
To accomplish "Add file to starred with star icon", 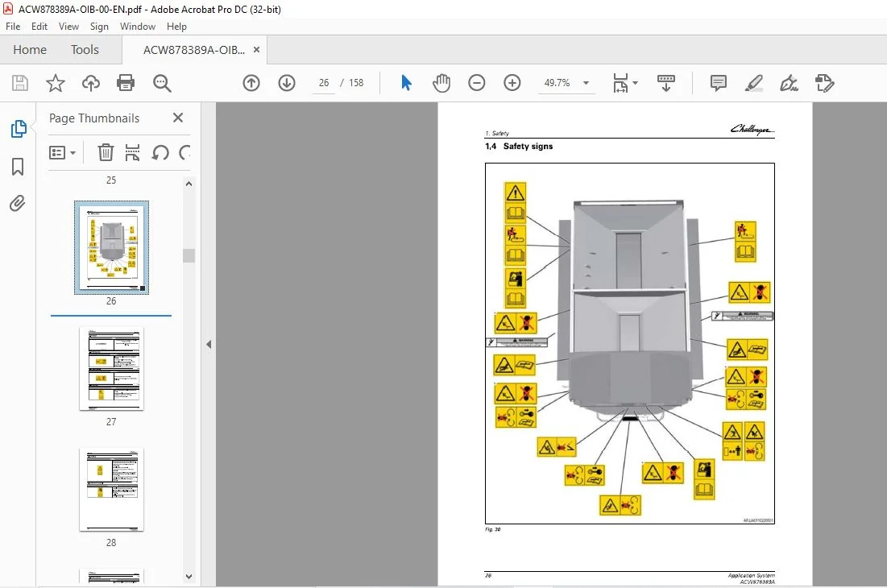I will [x=55, y=83].
